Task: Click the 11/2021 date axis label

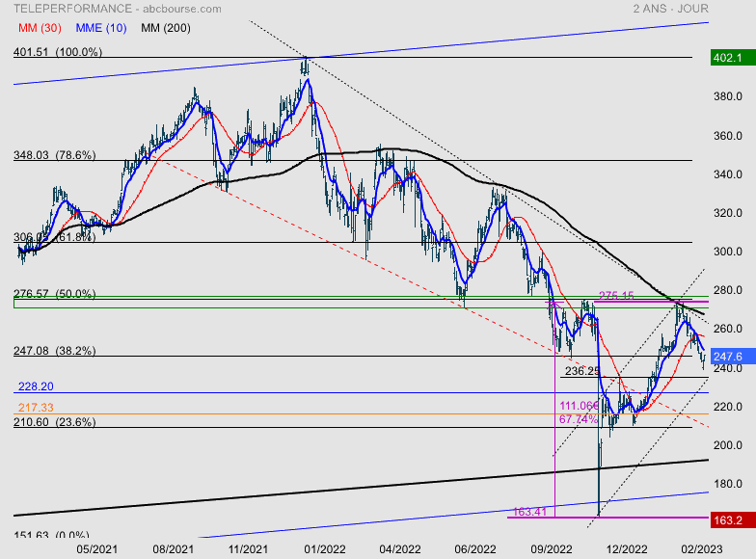Action: coord(248,549)
